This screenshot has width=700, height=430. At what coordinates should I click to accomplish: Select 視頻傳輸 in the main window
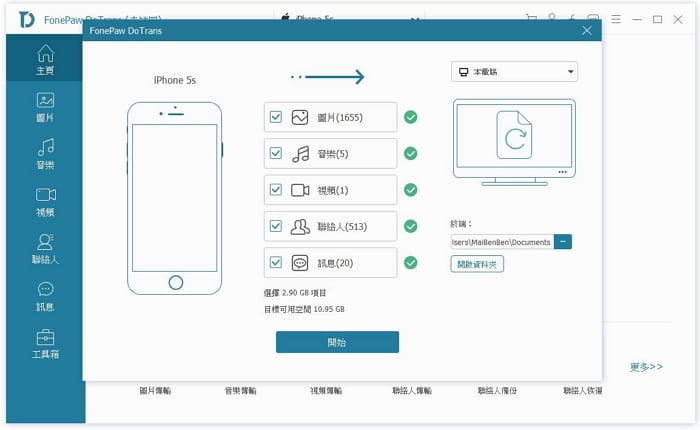(x=326, y=391)
